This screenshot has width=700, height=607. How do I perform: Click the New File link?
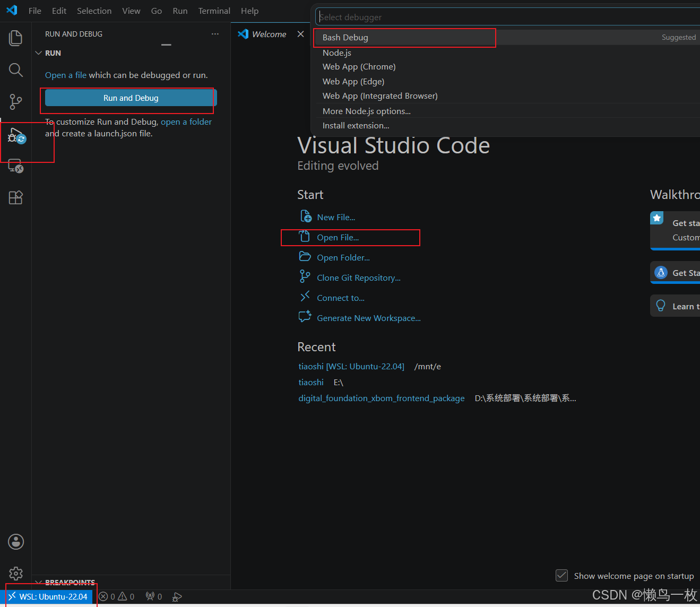point(336,217)
